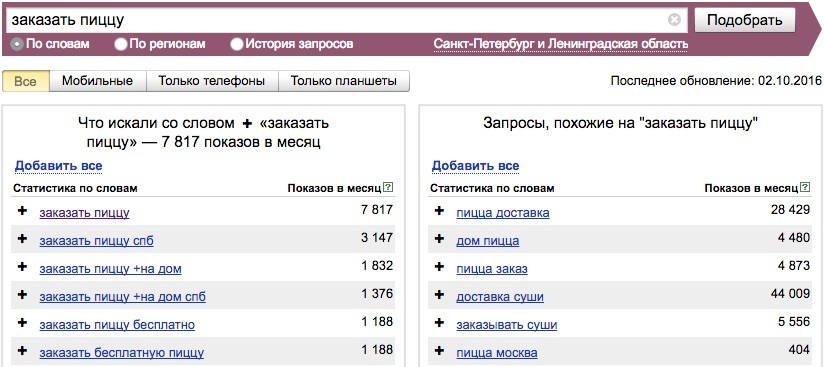Open help icon near right 'Показов в месяц'
This screenshot has width=824, height=367.
(x=805, y=187)
